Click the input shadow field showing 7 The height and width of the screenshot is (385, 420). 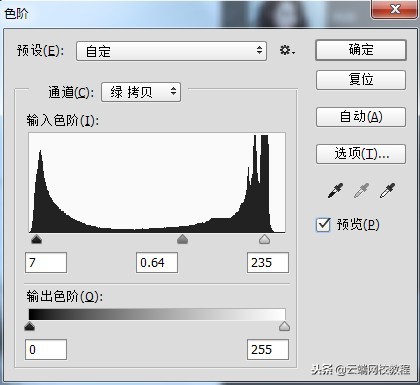(46, 263)
